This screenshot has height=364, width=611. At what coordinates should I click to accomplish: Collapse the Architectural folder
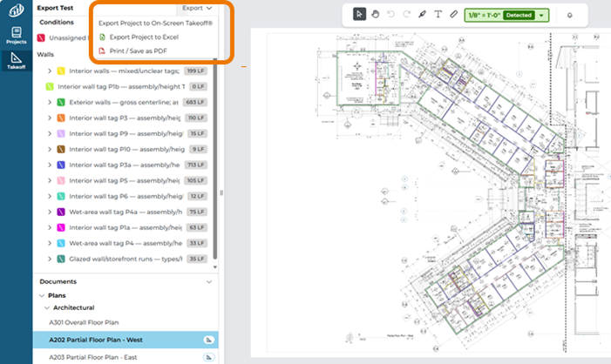tap(47, 307)
